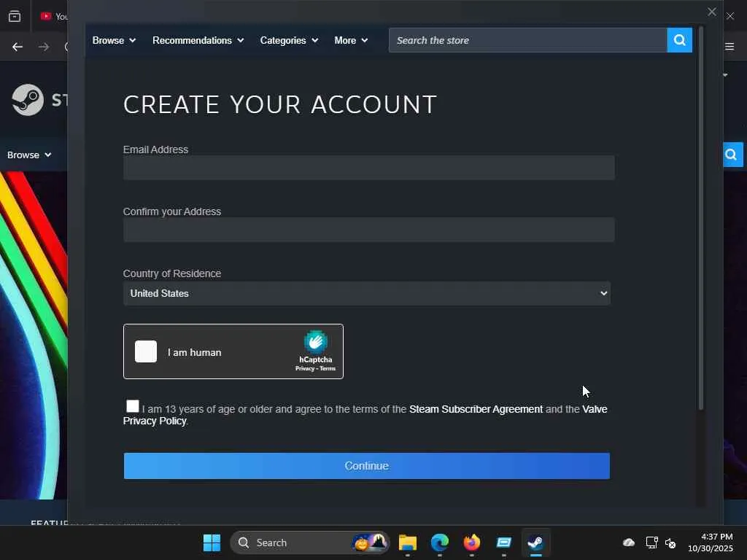747x560 pixels.
Task: Check the I am human captcha box
Action: (x=146, y=351)
